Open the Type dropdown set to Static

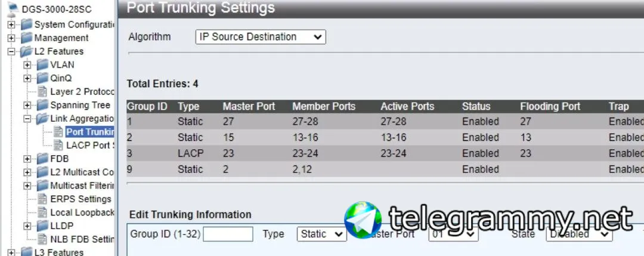[321, 235]
